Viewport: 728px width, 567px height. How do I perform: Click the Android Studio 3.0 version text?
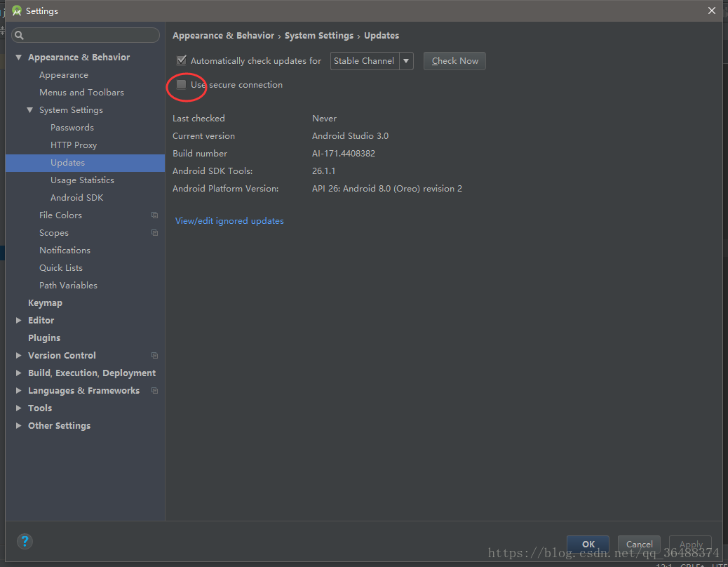350,136
